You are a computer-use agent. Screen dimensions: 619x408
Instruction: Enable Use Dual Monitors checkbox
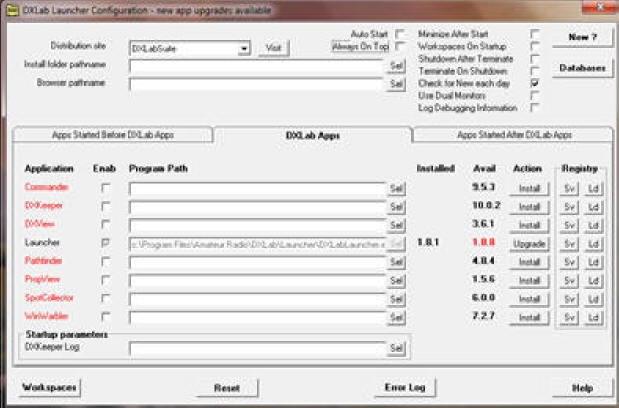pos(535,95)
